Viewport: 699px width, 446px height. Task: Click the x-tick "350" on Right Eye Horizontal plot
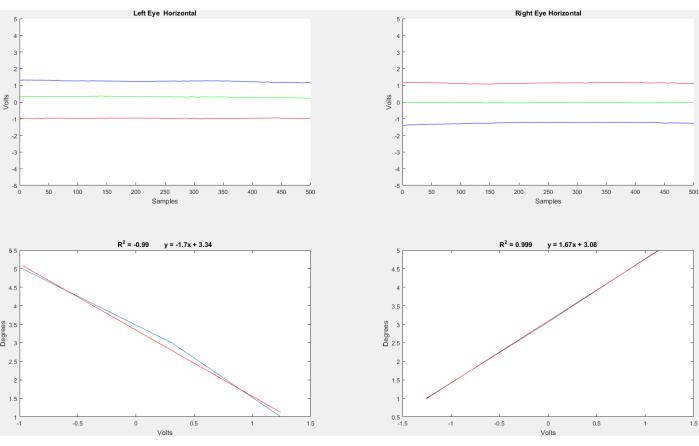(x=606, y=192)
